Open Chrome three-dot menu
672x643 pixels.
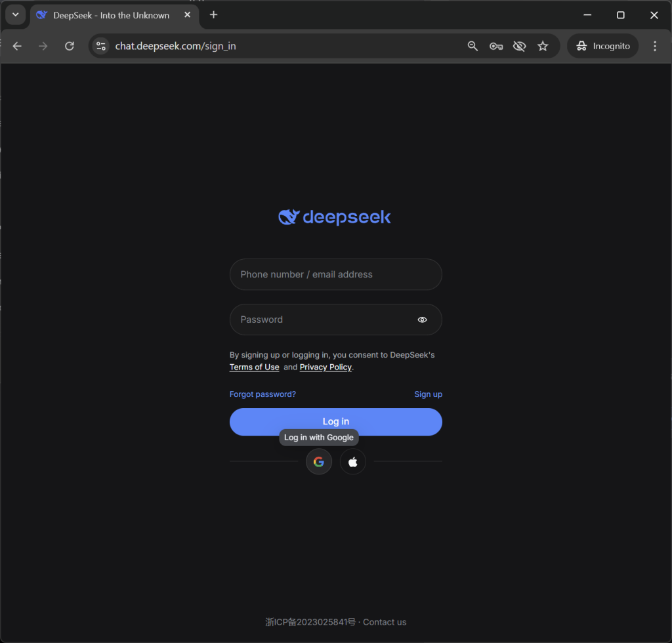click(x=654, y=46)
